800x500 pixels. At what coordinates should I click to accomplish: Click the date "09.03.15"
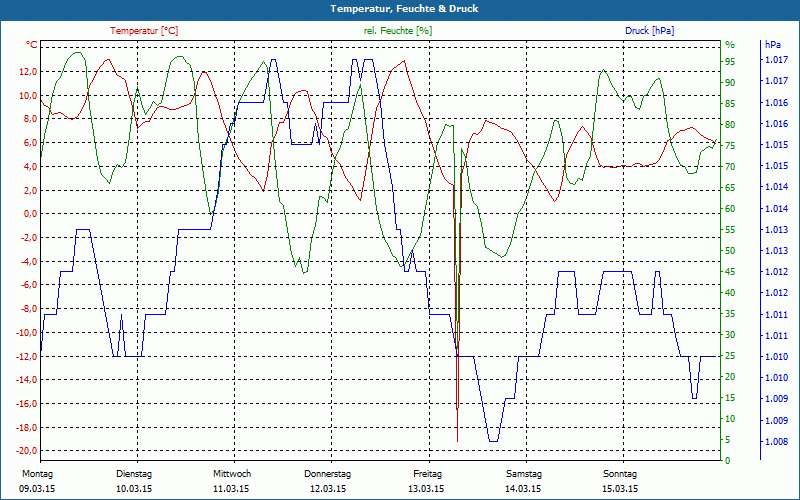[x=37, y=489]
